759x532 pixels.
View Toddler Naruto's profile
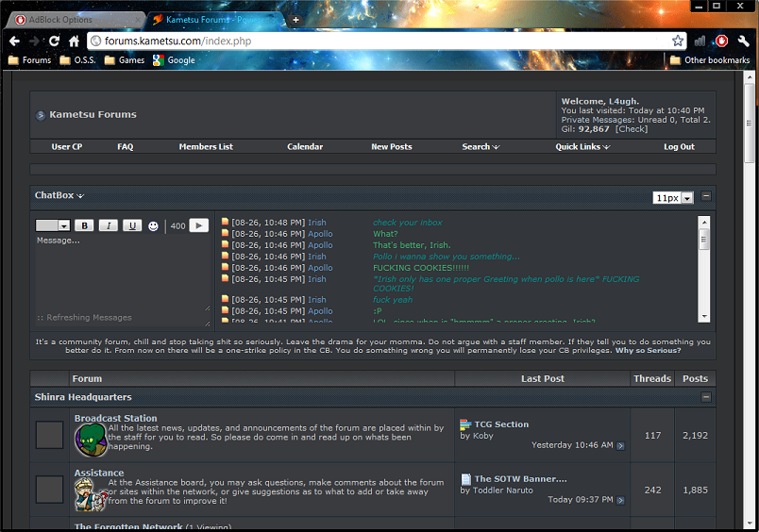coord(502,490)
